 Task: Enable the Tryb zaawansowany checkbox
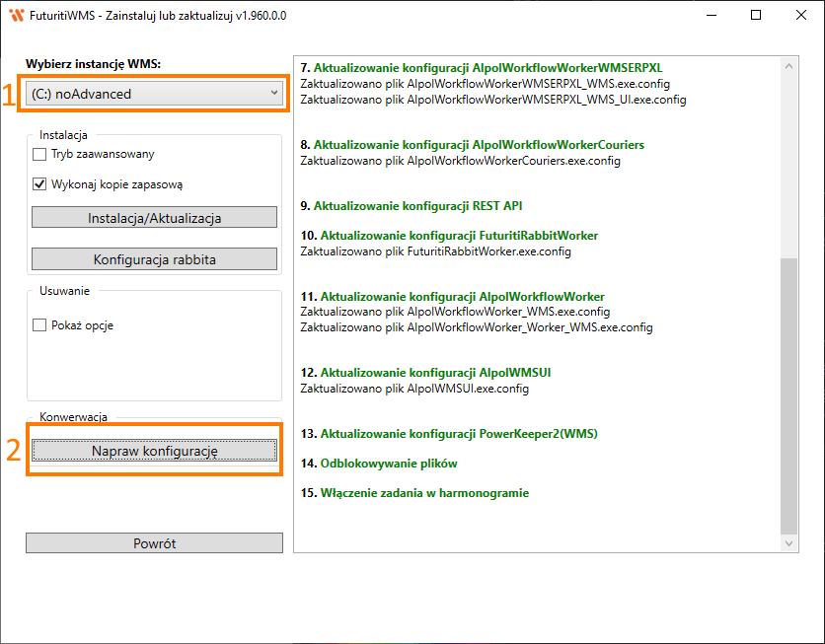click(40, 155)
